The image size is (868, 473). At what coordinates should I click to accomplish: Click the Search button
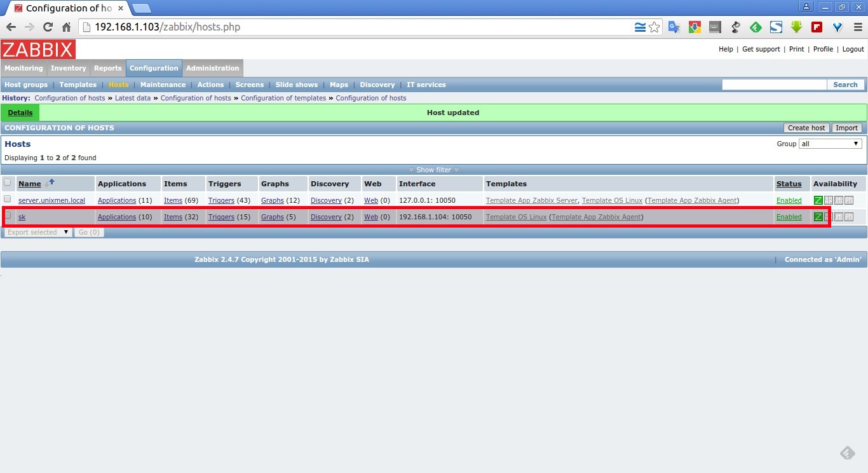pyautogui.click(x=845, y=85)
